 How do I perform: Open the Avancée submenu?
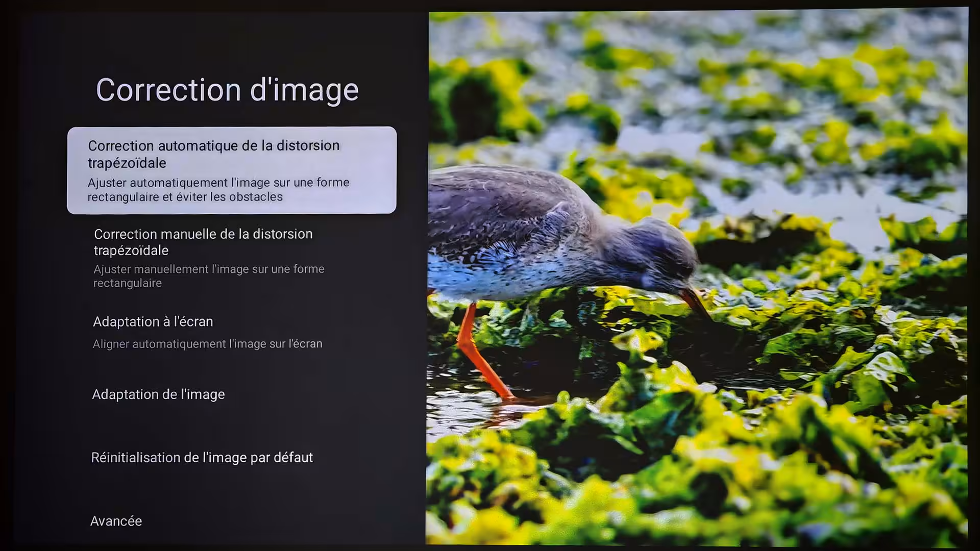point(116,521)
